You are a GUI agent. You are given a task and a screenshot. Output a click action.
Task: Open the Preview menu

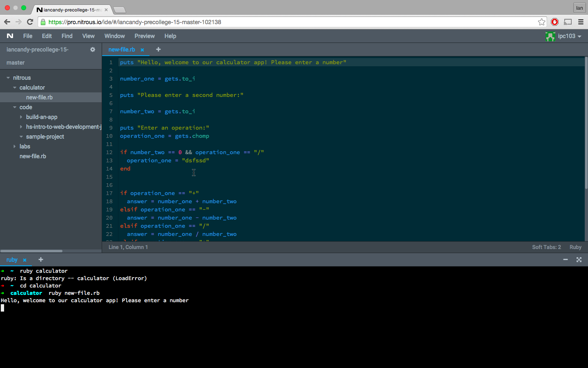[145, 36]
